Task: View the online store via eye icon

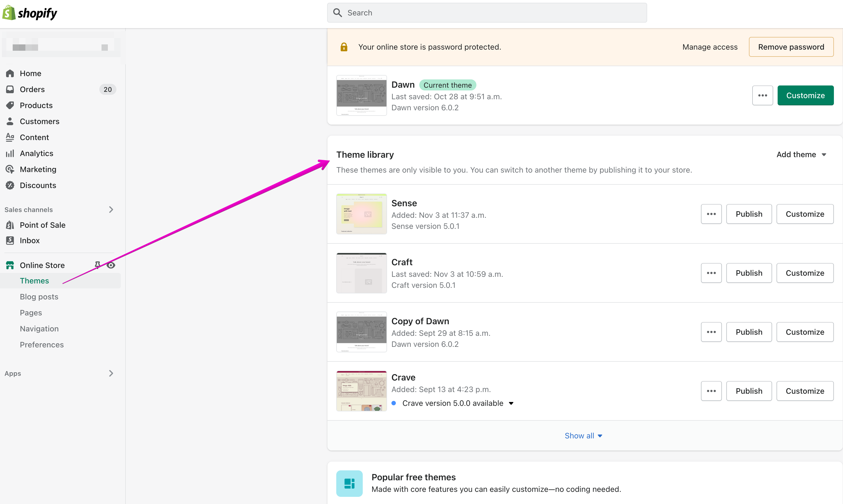Action: click(111, 265)
